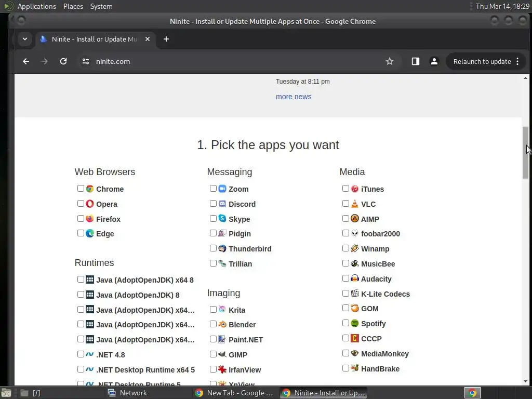The width and height of the screenshot is (532, 399).
Task: Open the System menu
Action: pos(101,6)
